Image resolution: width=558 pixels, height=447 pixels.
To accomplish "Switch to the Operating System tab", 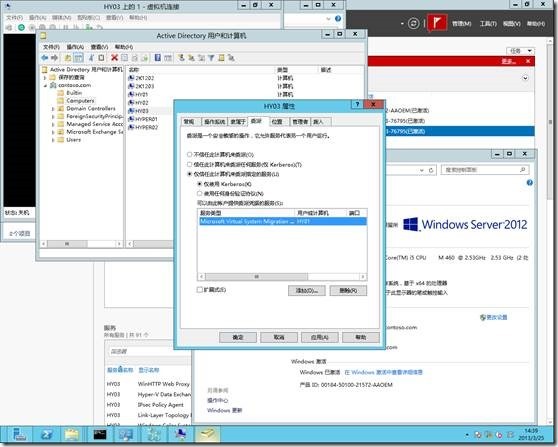I will click(215, 122).
